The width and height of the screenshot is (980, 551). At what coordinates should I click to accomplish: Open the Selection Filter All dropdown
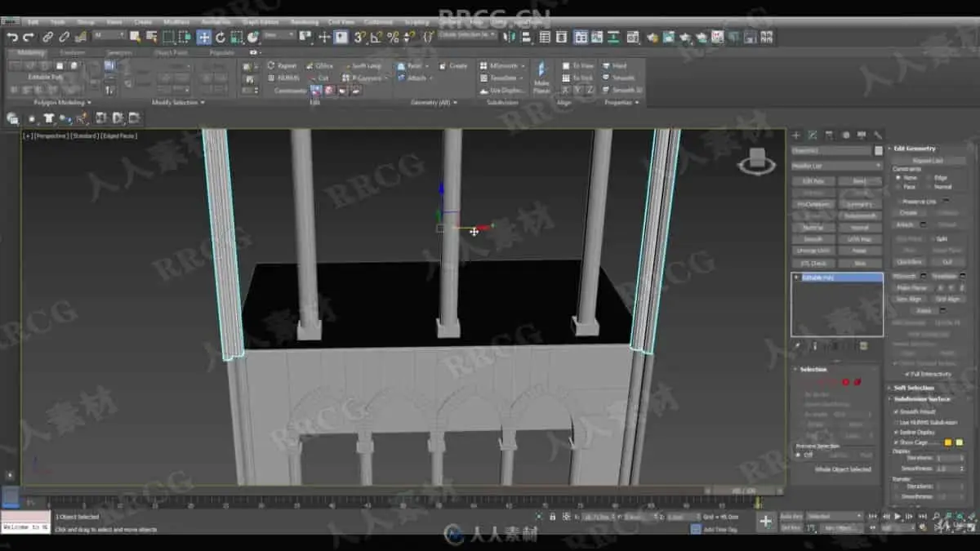click(x=109, y=37)
